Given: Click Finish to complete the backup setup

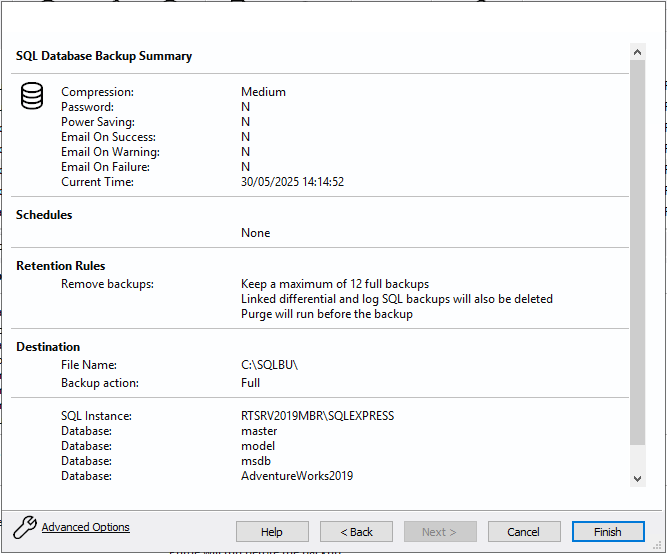Looking at the screenshot, I should (x=607, y=532).
